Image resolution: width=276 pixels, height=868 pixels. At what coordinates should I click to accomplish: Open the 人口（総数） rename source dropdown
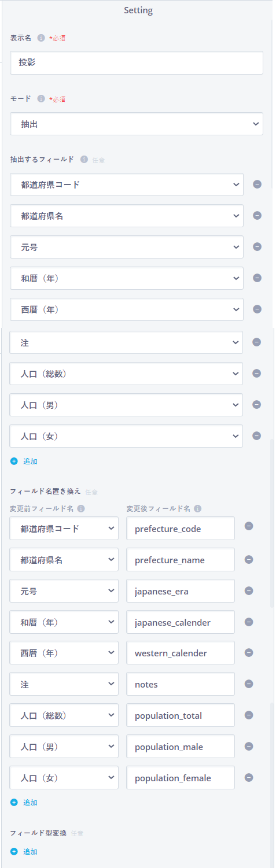tap(64, 715)
